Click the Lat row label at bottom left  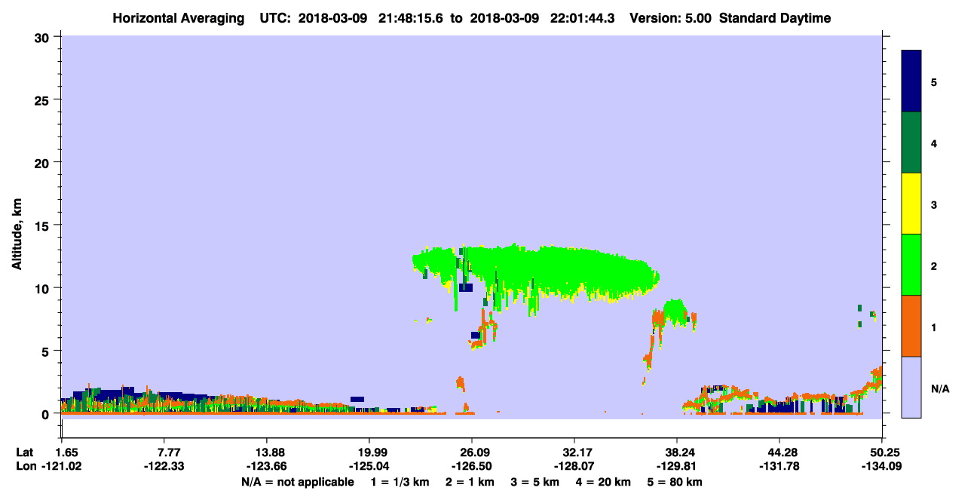click(x=25, y=452)
